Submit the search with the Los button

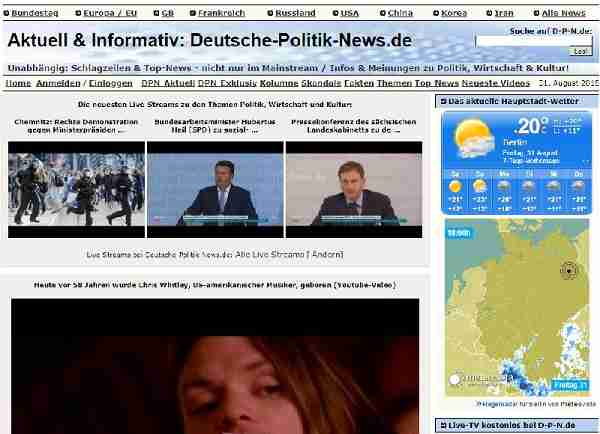[580, 51]
